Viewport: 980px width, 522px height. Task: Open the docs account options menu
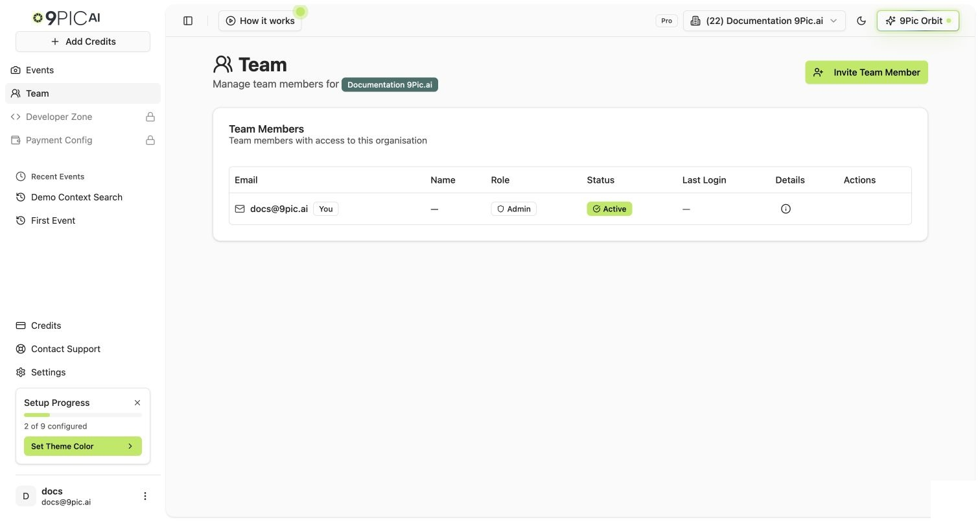pyautogui.click(x=145, y=496)
